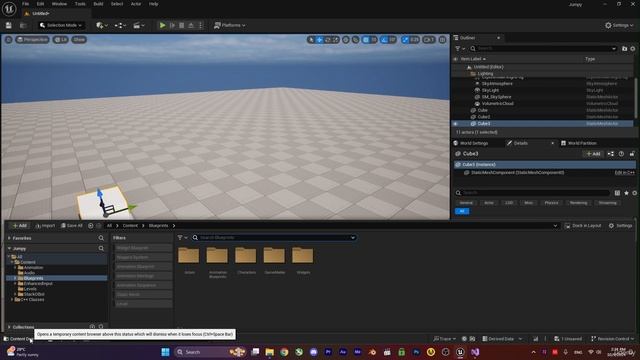
Task: Click the Blueprint/add script icon in Details
Action: (x=611, y=154)
